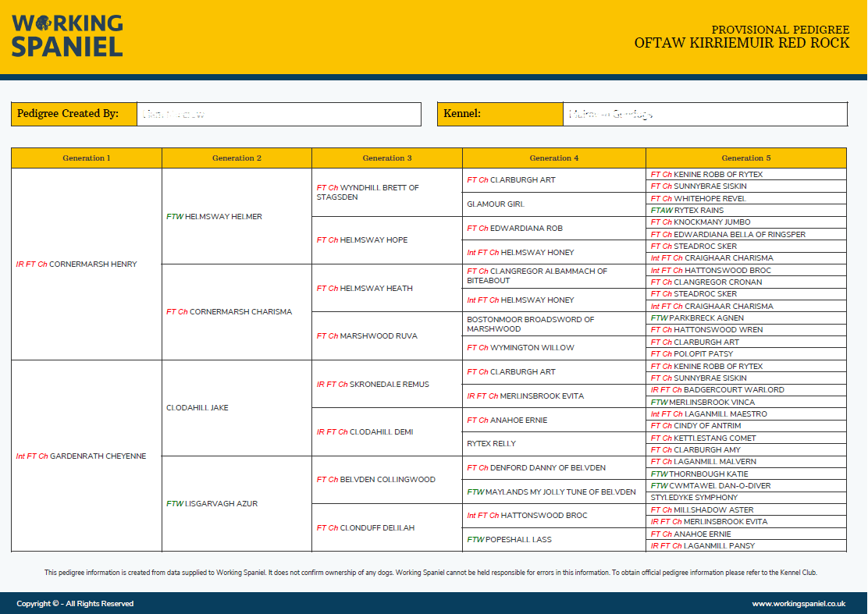This screenshot has width=868, height=614.
Task: Select Helmsway Helmer in Generation 2
Action: click(x=214, y=217)
